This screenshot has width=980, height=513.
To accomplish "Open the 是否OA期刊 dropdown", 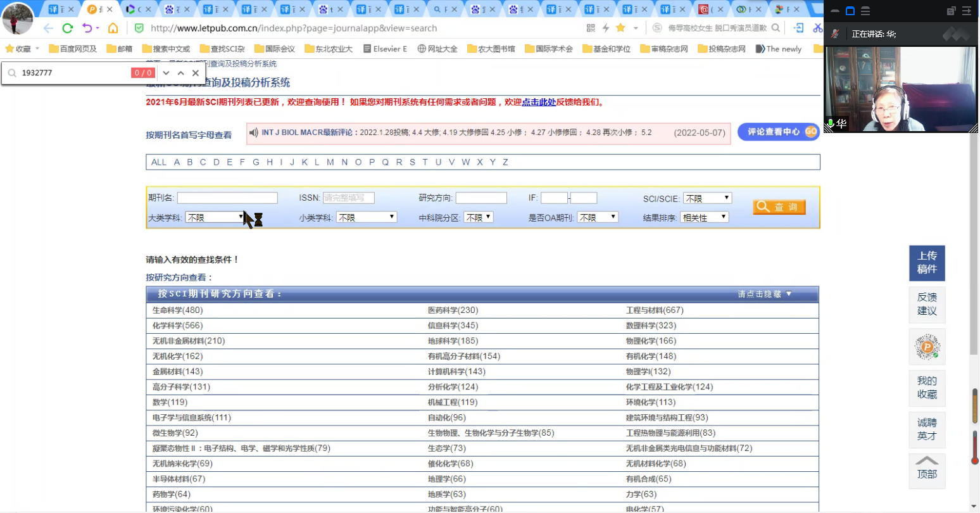I will 598,217.
